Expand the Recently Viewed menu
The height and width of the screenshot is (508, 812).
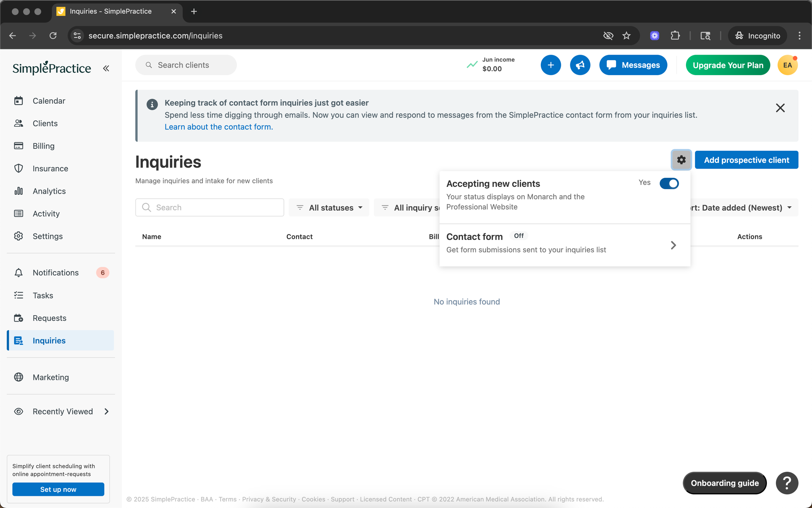(x=62, y=411)
